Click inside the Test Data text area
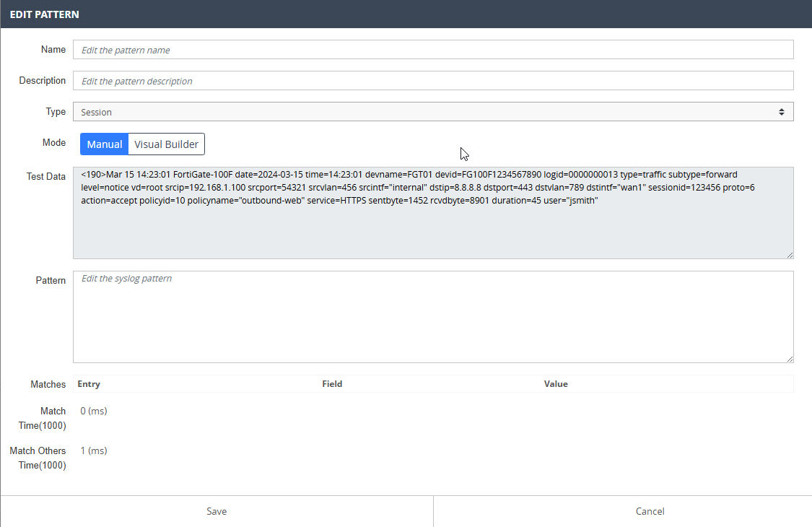Viewport: 812px width, 527px height. (433, 213)
